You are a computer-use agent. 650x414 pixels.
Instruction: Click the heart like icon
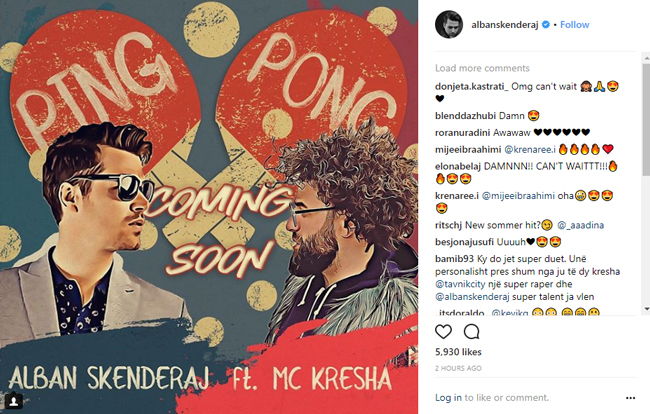click(x=443, y=332)
